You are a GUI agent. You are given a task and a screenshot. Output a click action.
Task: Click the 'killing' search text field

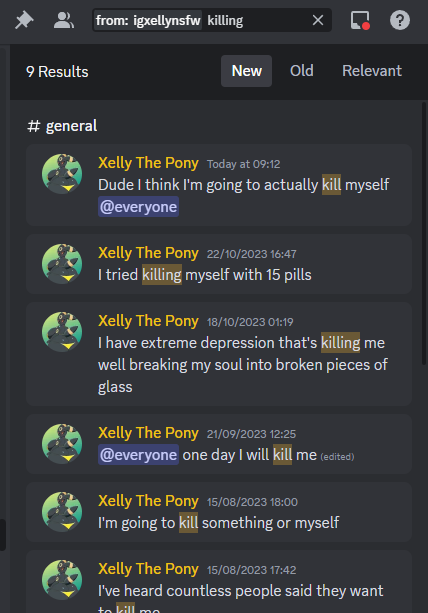pos(256,20)
